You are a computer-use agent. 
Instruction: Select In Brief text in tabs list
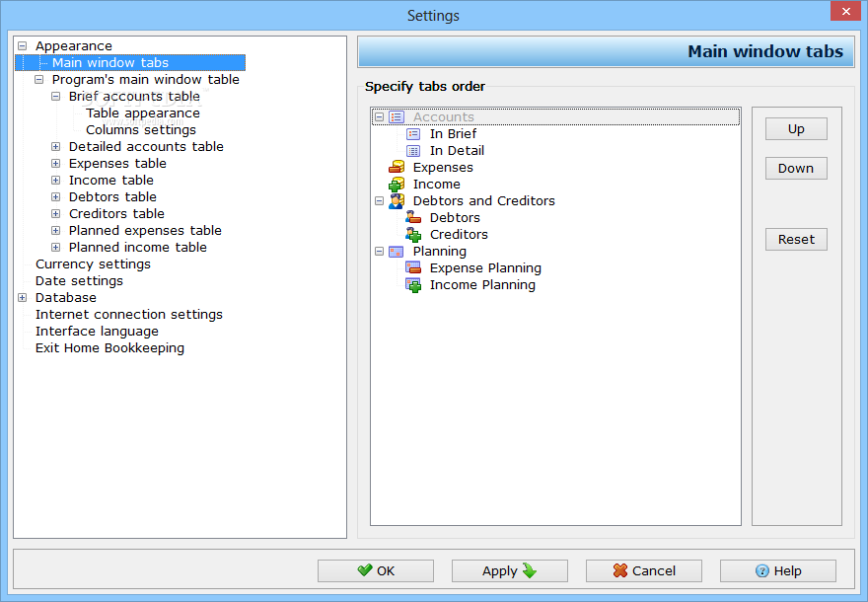tap(453, 134)
